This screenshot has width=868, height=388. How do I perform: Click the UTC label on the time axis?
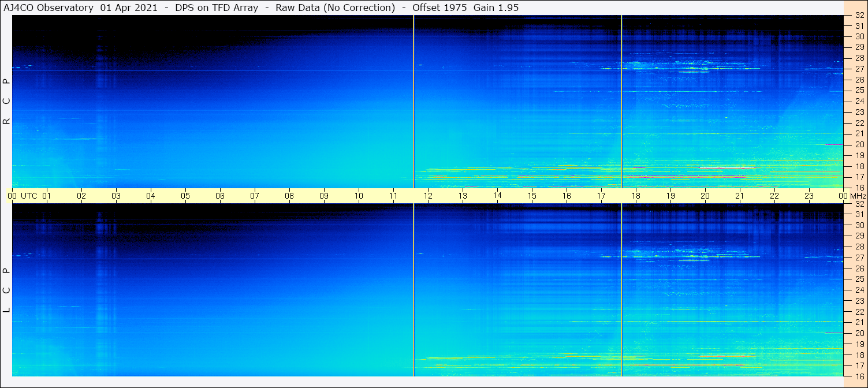click(29, 196)
